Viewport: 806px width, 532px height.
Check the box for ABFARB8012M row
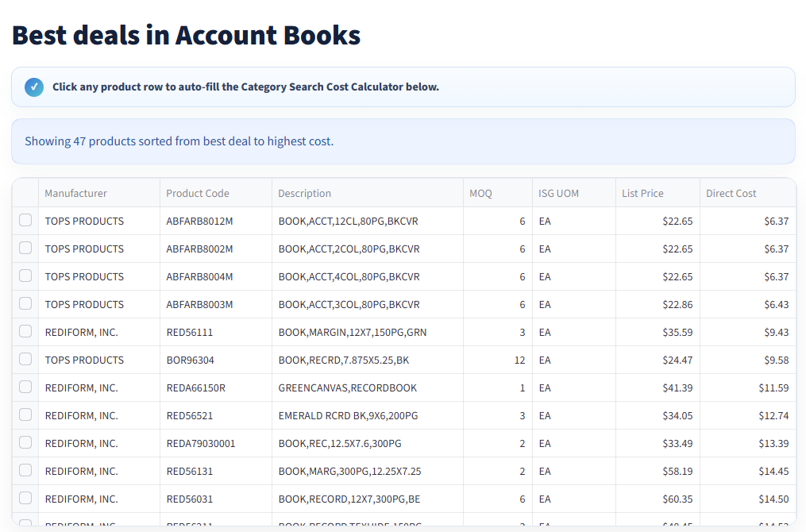[25, 220]
